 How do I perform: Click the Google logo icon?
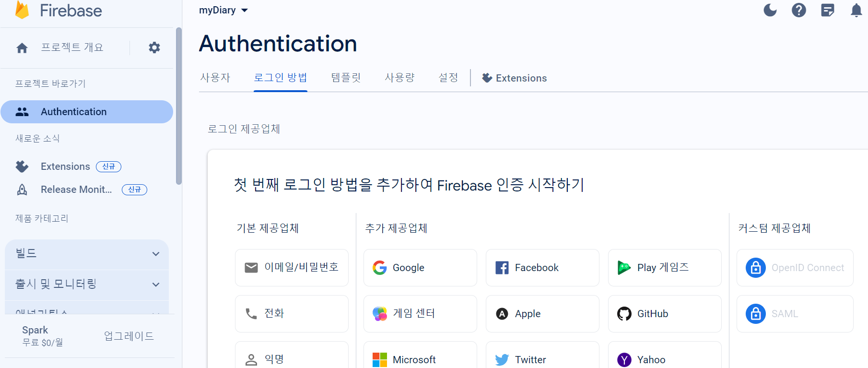click(380, 268)
